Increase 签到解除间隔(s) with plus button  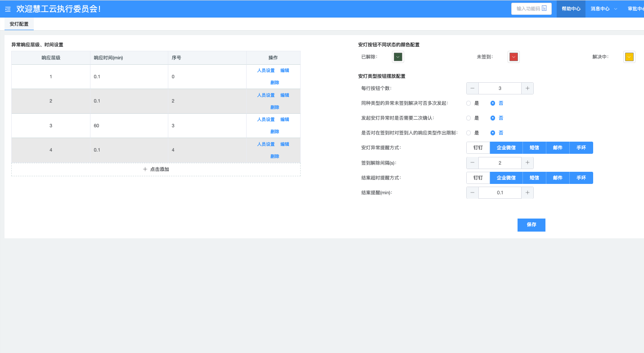tap(527, 163)
